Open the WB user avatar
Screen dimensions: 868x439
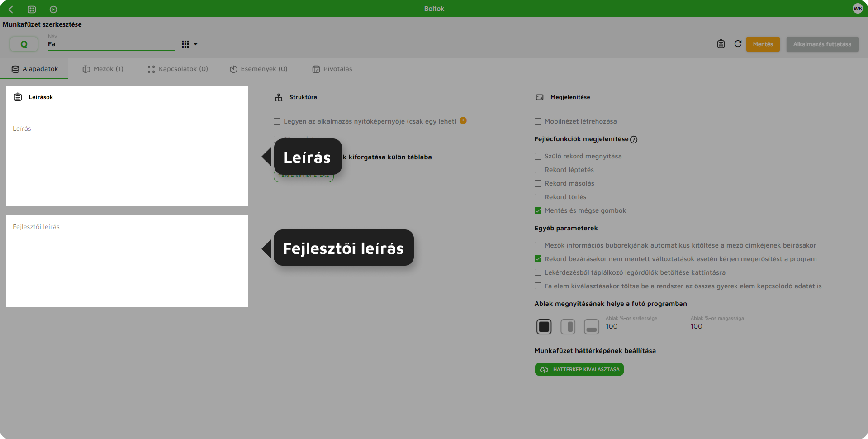click(858, 9)
